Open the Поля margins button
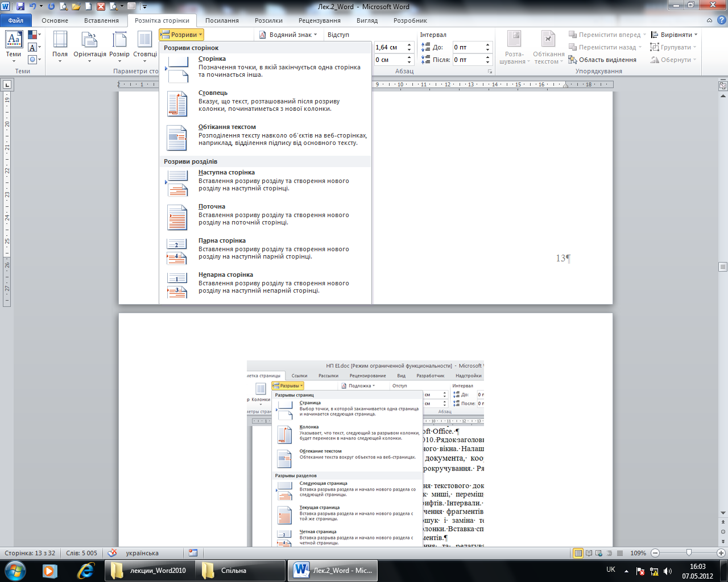 tap(60, 46)
